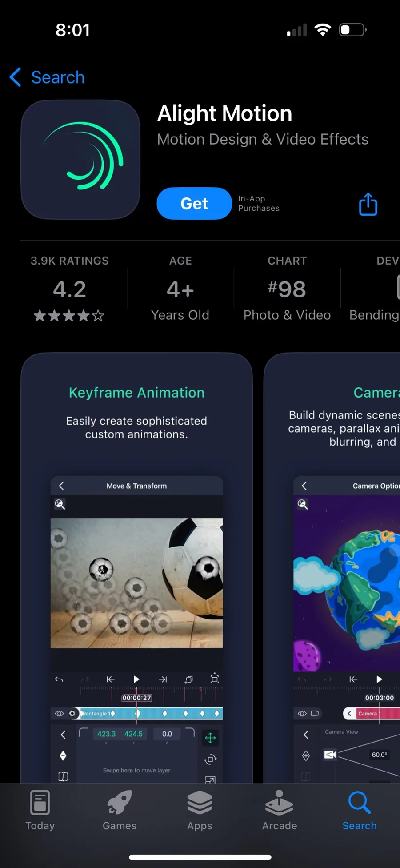Tap the eye icon on Rectangle 1 layer
400x868 pixels.
point(59,713)
